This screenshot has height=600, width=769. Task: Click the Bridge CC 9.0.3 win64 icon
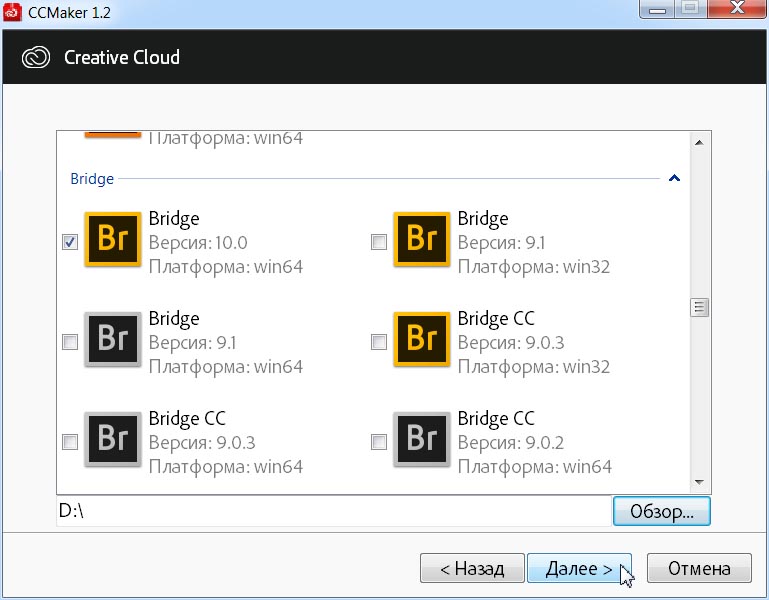(113, 439)
